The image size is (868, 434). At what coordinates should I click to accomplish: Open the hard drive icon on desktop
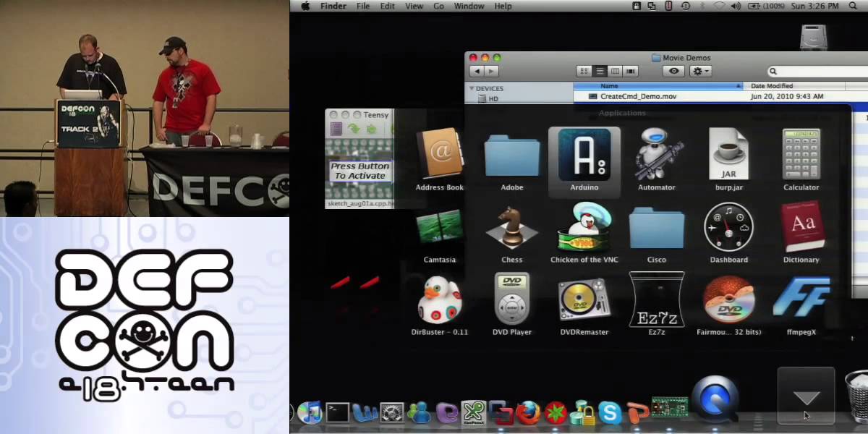tap(813, 37)
